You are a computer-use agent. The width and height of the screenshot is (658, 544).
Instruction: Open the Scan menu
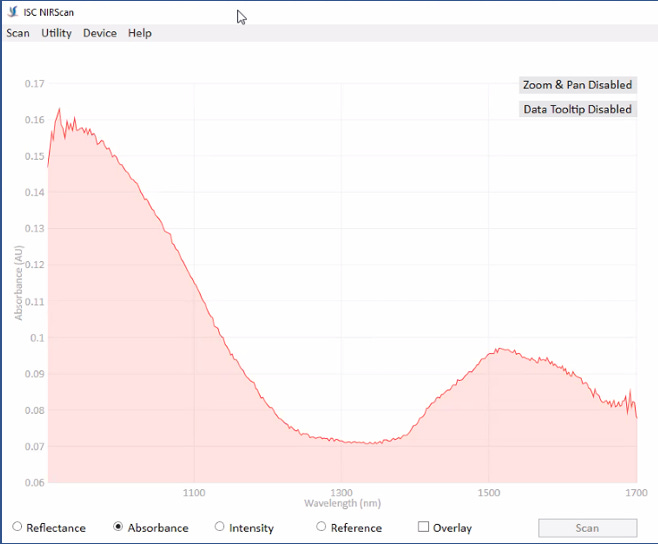(18, 33)
